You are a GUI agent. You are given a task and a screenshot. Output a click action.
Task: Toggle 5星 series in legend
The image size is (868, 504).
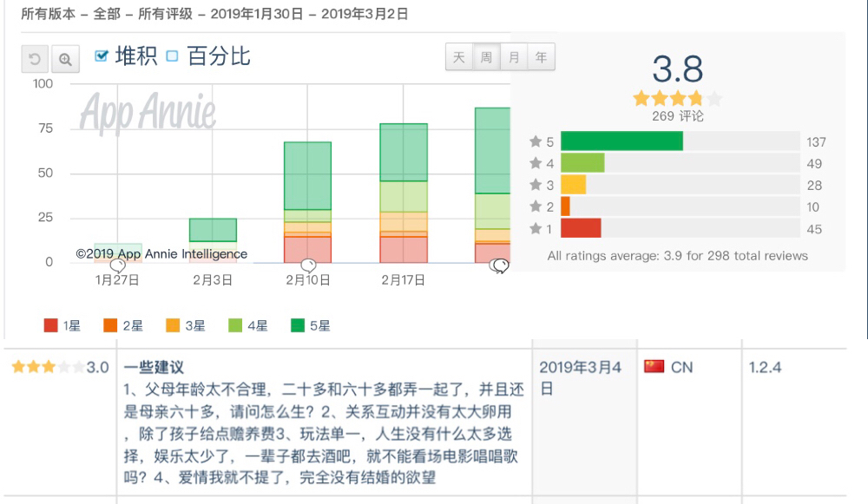click(x=311, y=325)
